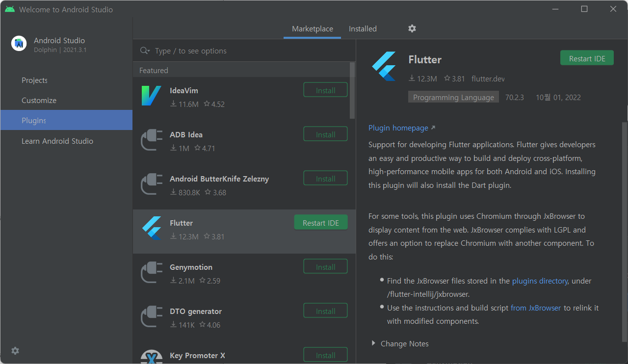Expand the Change Notes section

[374, 343]
